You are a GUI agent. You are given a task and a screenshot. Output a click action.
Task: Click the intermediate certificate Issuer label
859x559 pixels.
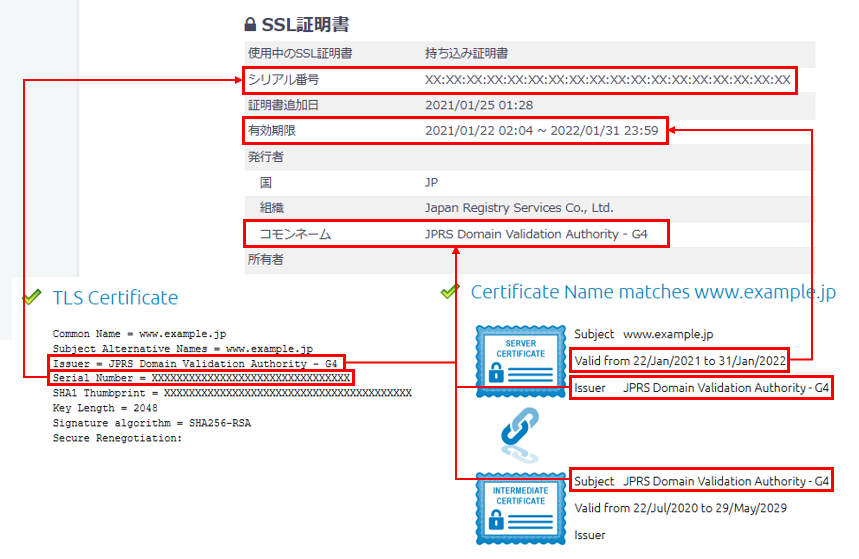pyautogui.click(x=589, y=535)
